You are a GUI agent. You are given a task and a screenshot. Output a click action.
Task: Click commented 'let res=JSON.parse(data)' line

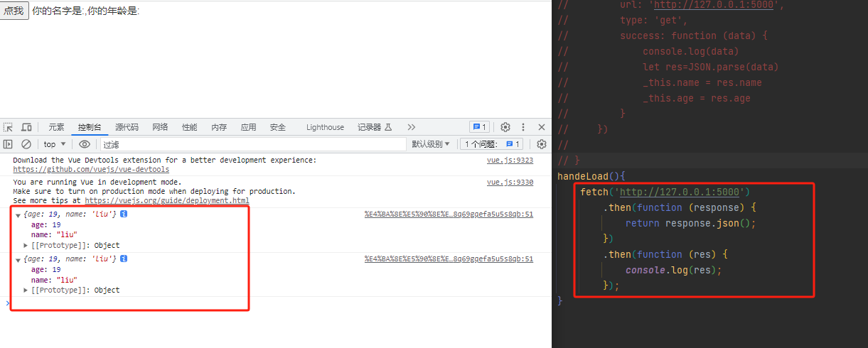711,67
